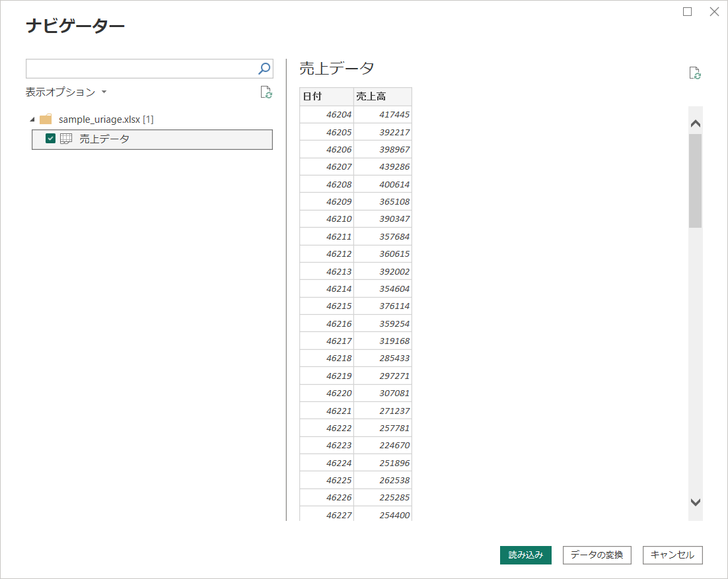This screenshot has height=579, width=728.
Task: Close the ナビゲーター dialog
Action: [x=715, y=12]
